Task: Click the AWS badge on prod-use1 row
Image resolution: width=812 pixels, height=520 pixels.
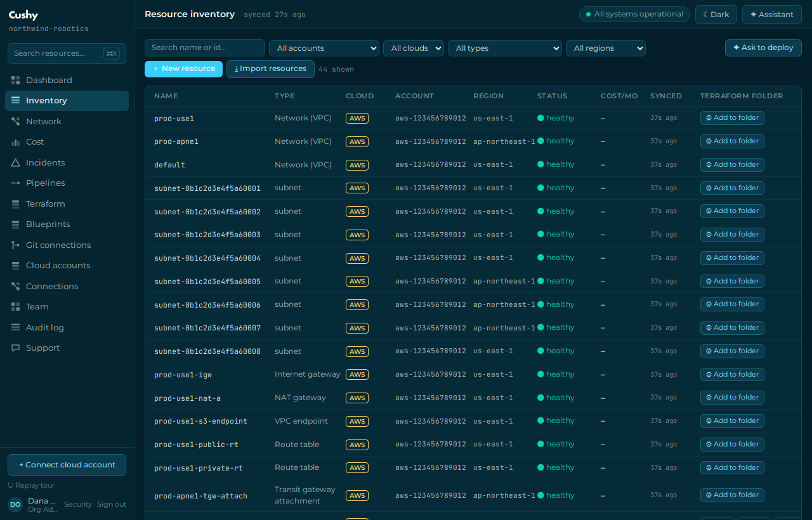Action: pos(357,119)
